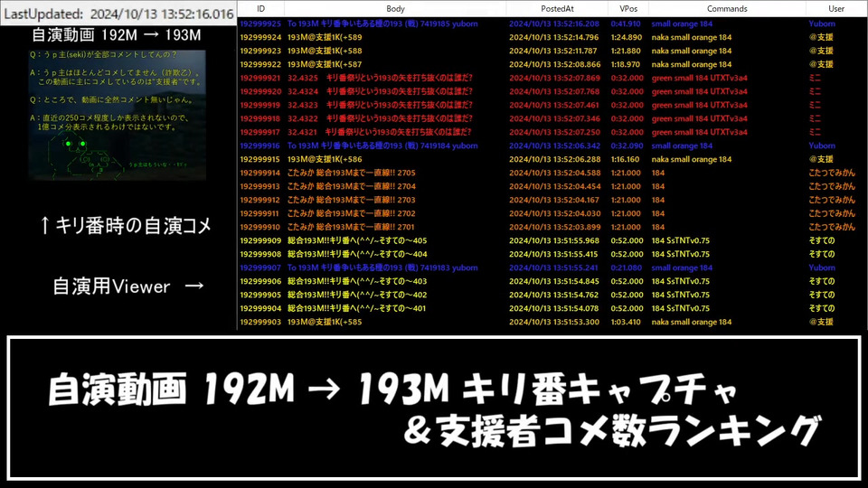Select そすての body ending in 402
This screenshot has height=488, width=868.
(357, 295)
